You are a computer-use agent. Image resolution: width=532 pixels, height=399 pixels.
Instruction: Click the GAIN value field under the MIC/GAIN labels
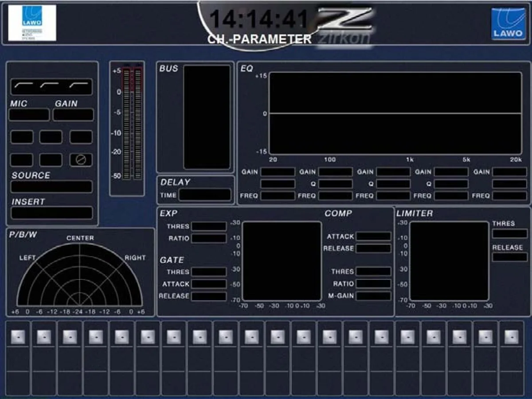[73, 115]
